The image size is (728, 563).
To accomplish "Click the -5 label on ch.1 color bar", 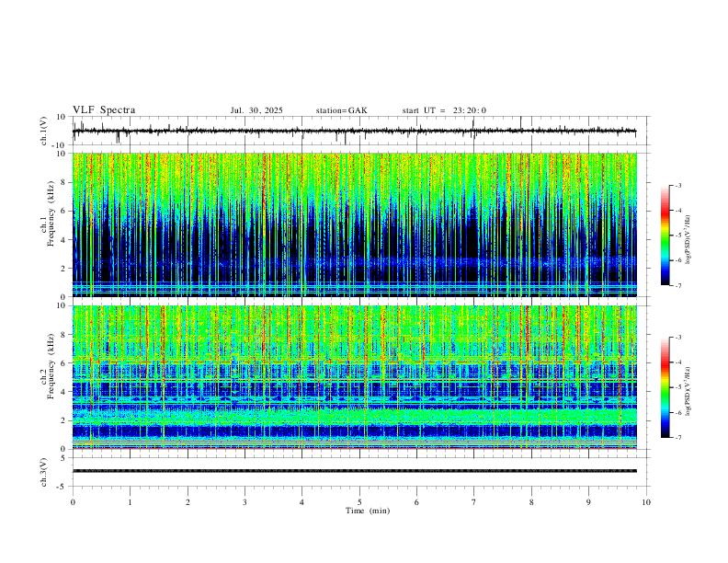I will point(678,236).
